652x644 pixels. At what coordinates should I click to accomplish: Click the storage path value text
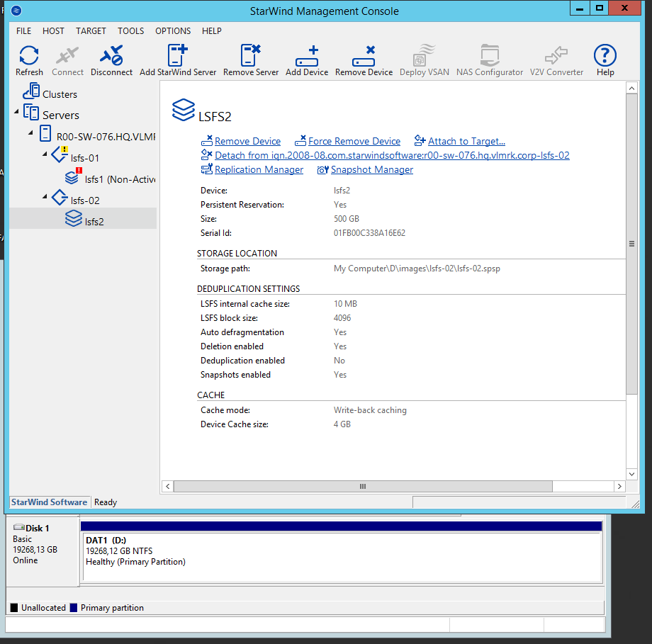(x=417, y=269)
